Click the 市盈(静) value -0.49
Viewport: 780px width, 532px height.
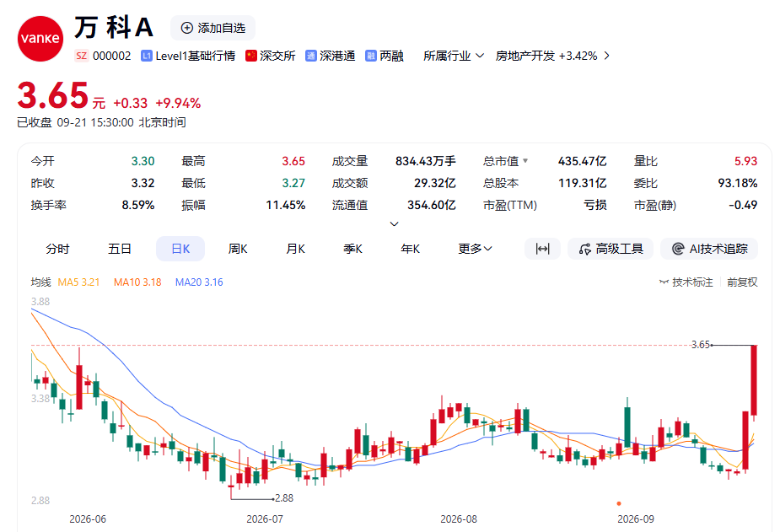[x=743, y=205]
